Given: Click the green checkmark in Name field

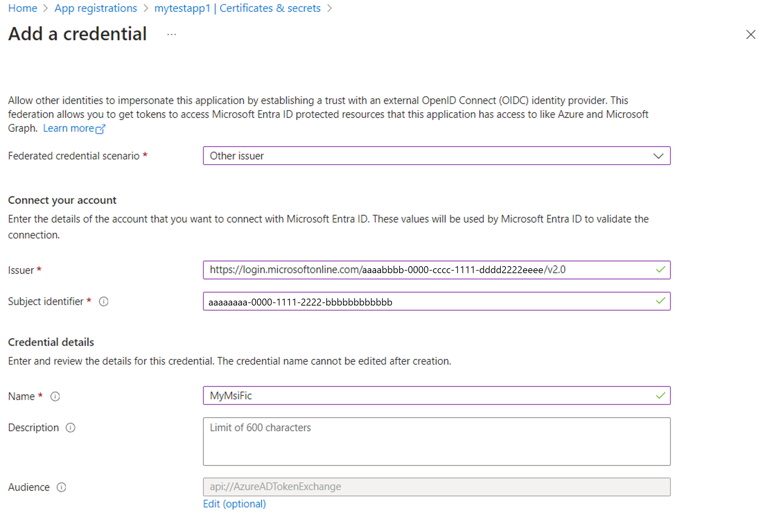Looking at the screenshot, I should [660, 396].
